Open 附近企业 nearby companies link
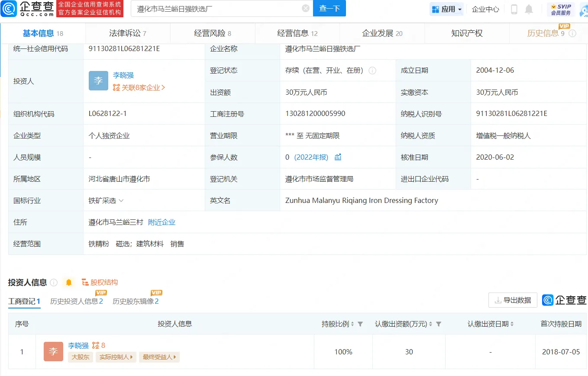The height and width of the screenshot is (376, 588). tap(162, 222)
